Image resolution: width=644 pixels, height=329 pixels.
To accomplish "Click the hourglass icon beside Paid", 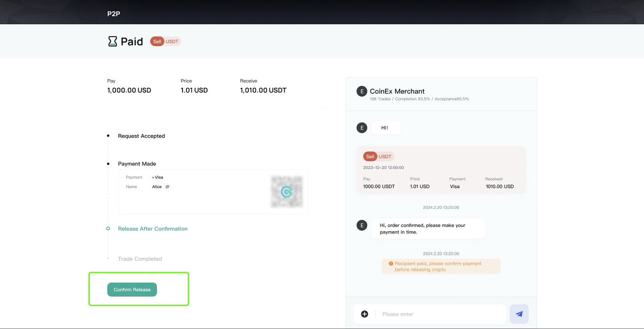I will tap(111, 41).
